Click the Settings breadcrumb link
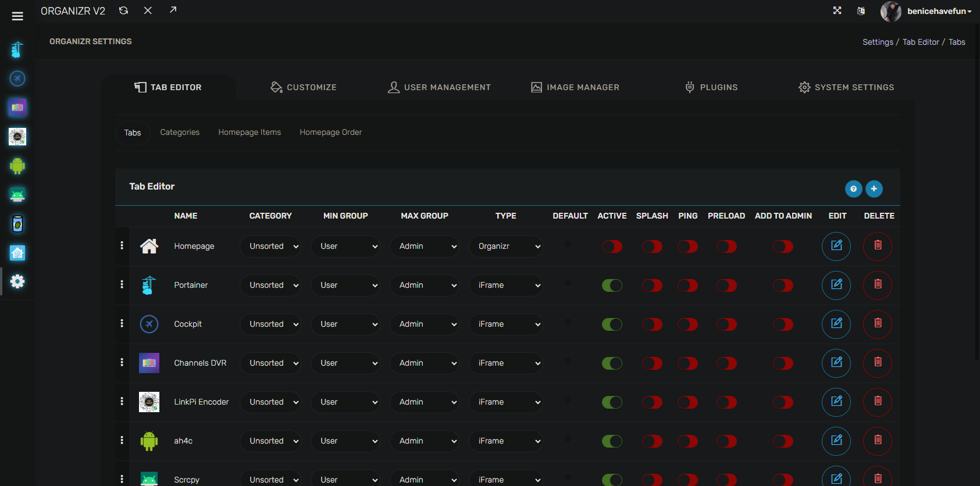Viewport: 980px width, 486px height. click(877, 42)
